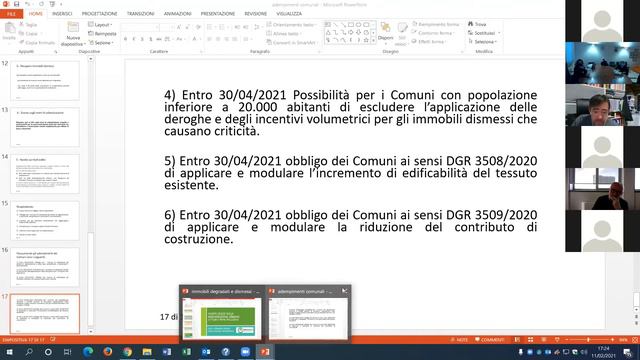Open Firefox from taskbar
Image resolution: width=640 pixels, height=360 pixels.
click(107, 352)
